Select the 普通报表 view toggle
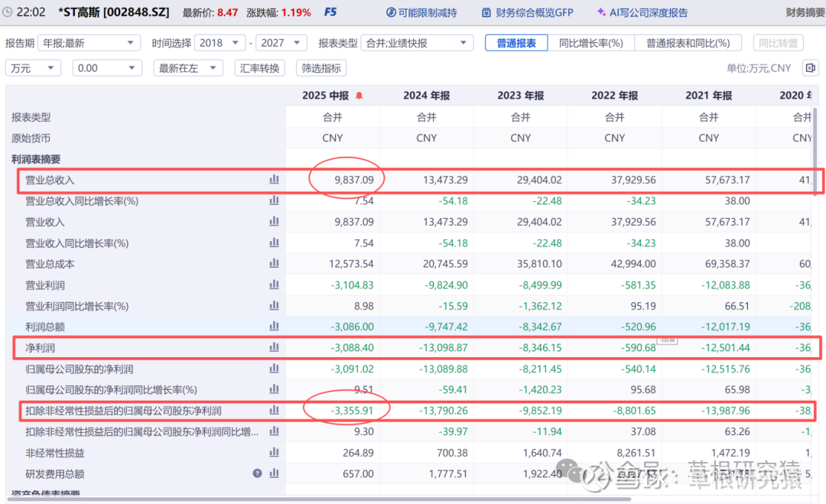Viewport: 826px width, 504px height. coord(516,43)
